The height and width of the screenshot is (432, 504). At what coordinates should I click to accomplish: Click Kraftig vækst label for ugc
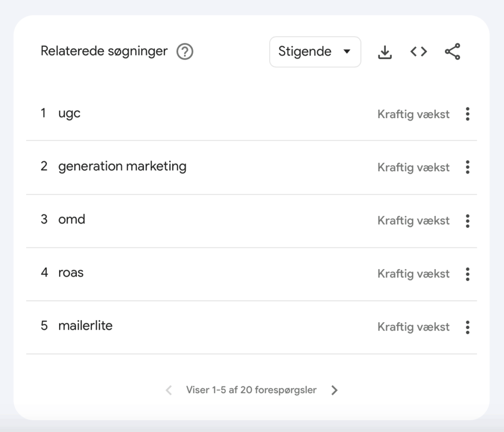(413, 114)
